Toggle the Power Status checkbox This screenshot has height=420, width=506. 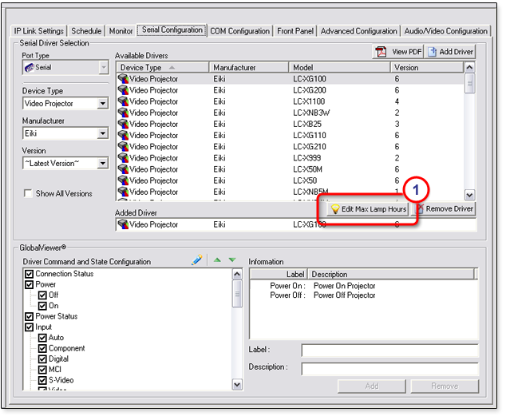tap(30, 316)
